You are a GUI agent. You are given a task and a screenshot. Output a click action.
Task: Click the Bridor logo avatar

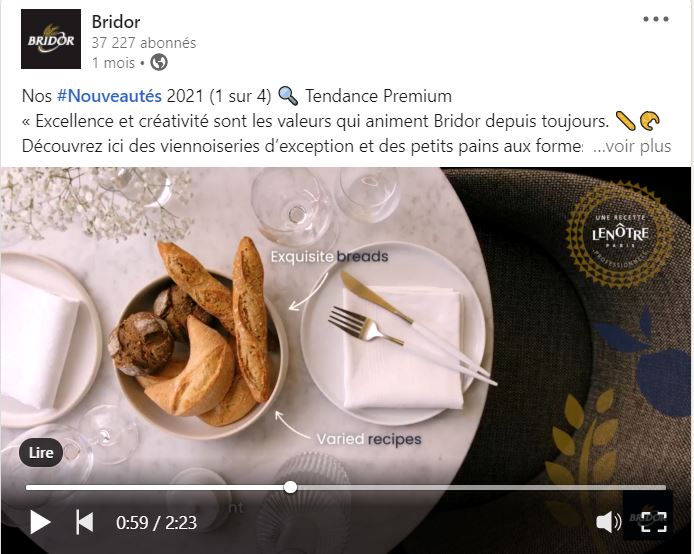51,39
